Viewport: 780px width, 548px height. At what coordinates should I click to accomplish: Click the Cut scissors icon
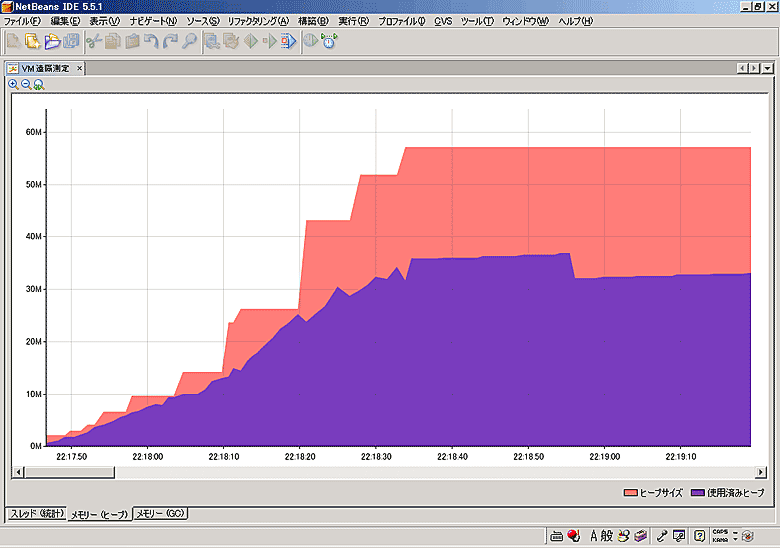point(94,41)
